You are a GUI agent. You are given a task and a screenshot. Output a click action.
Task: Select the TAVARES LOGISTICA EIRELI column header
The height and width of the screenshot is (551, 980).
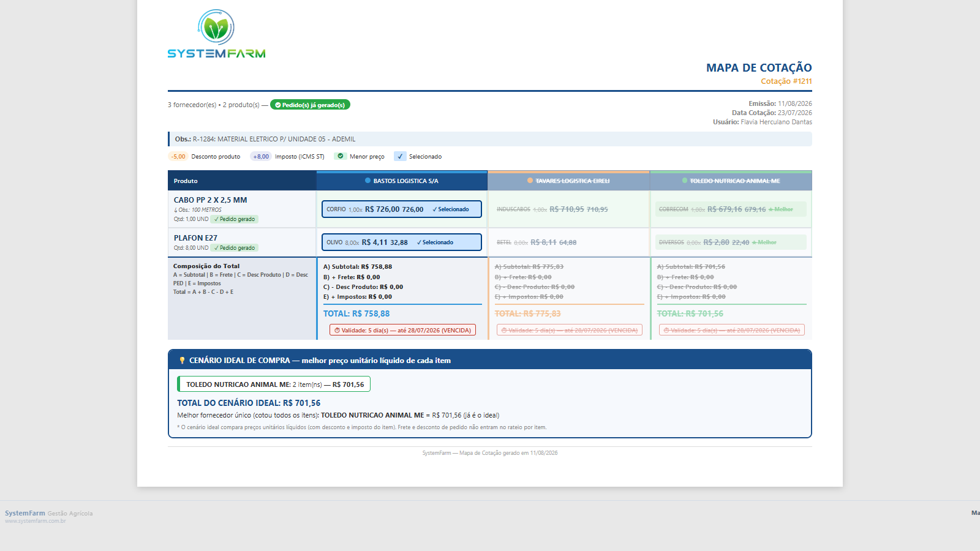point(569,181)
